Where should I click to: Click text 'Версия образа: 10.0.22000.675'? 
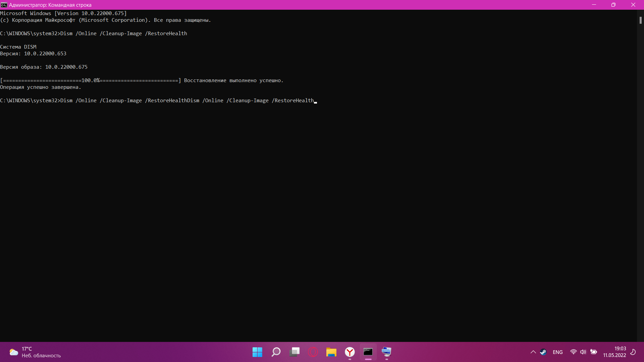coord(44,67)
